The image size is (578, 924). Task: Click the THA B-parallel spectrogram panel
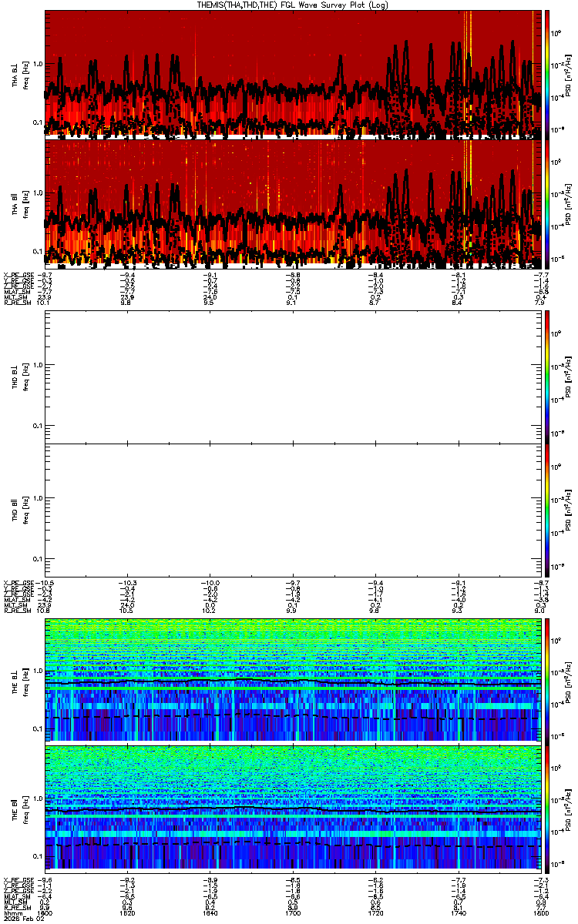(x=294, y=203)
